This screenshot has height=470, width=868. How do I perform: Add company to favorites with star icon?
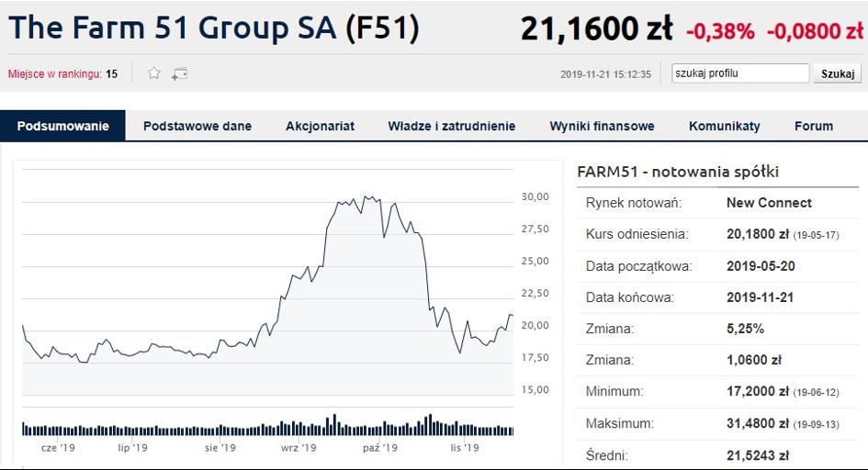click(x=154, y=73)
